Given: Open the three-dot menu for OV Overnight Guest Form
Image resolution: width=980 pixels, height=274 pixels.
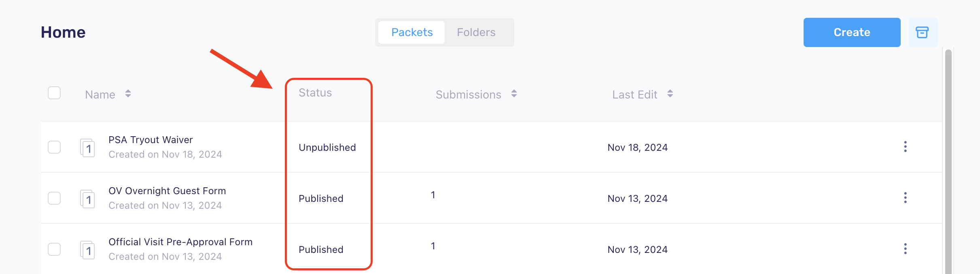Looking at the screenshot, I should (905, 198).
